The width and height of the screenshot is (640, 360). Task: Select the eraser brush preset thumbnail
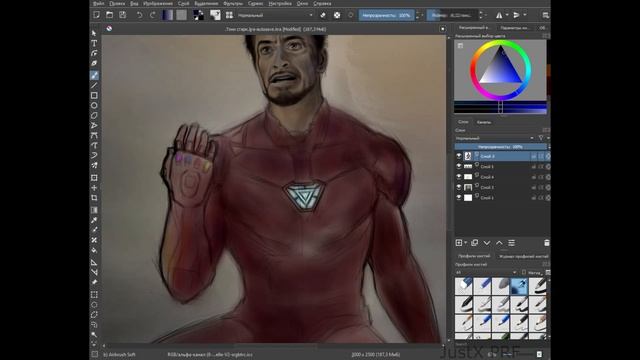[x=464, y=286]
